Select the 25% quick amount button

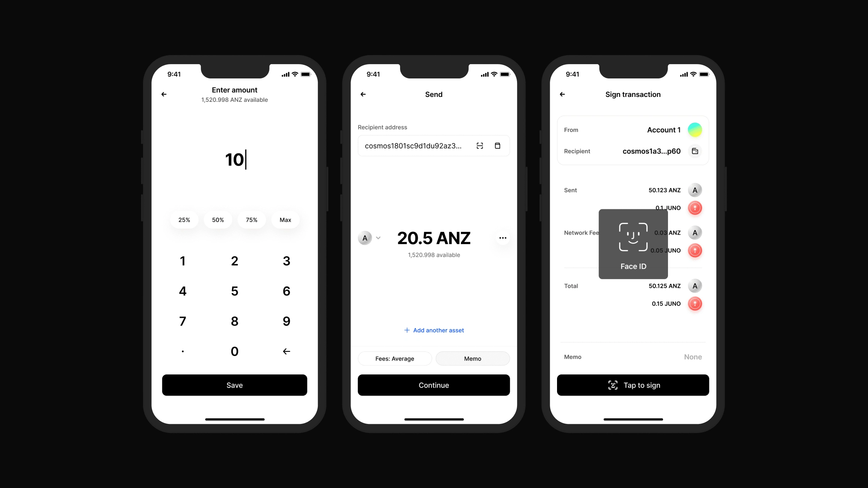click(184, 219)
